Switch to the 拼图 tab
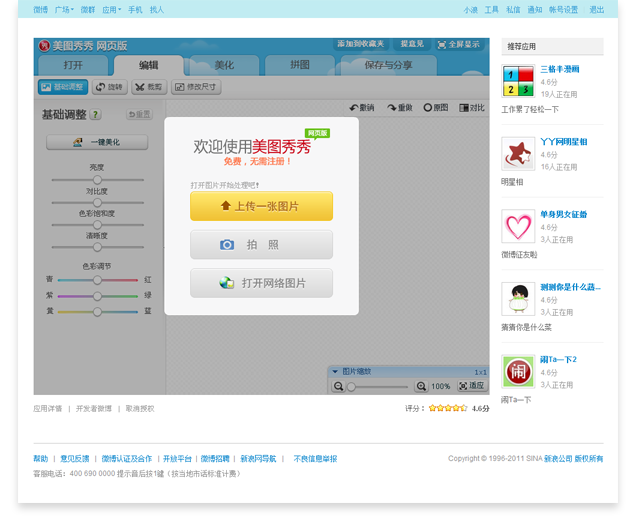This screenshot has height=520, width=636. click(299, 65)
